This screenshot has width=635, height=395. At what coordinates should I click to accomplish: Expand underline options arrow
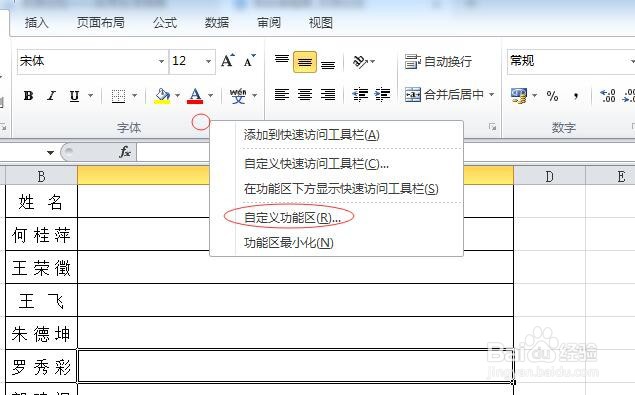point(90,96)
